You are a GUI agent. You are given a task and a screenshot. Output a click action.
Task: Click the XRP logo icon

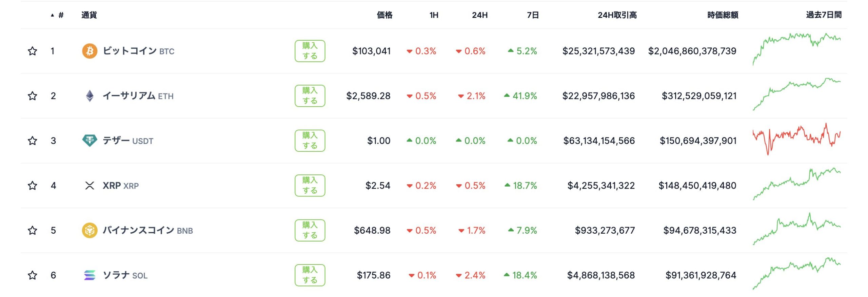90,186
